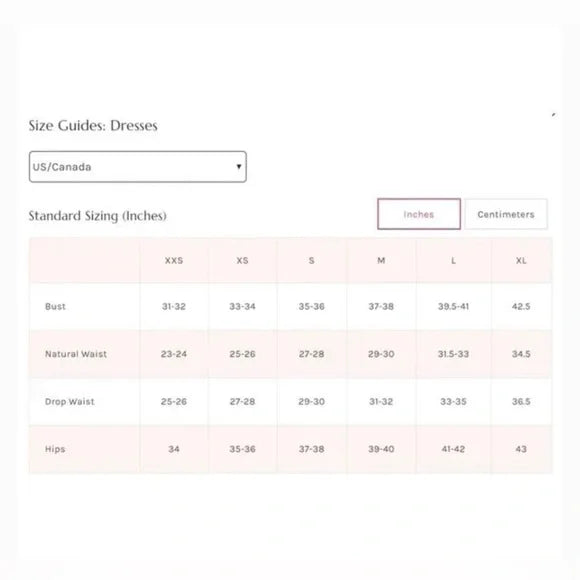Select the M size column header
Viewport: 580px width, 580px height.
[x=381, y=260]
